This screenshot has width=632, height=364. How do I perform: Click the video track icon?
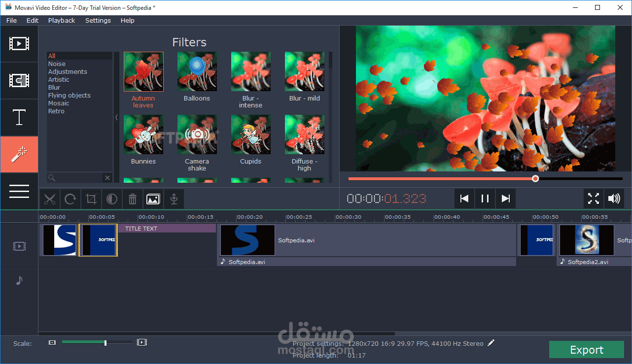point(19,246)
